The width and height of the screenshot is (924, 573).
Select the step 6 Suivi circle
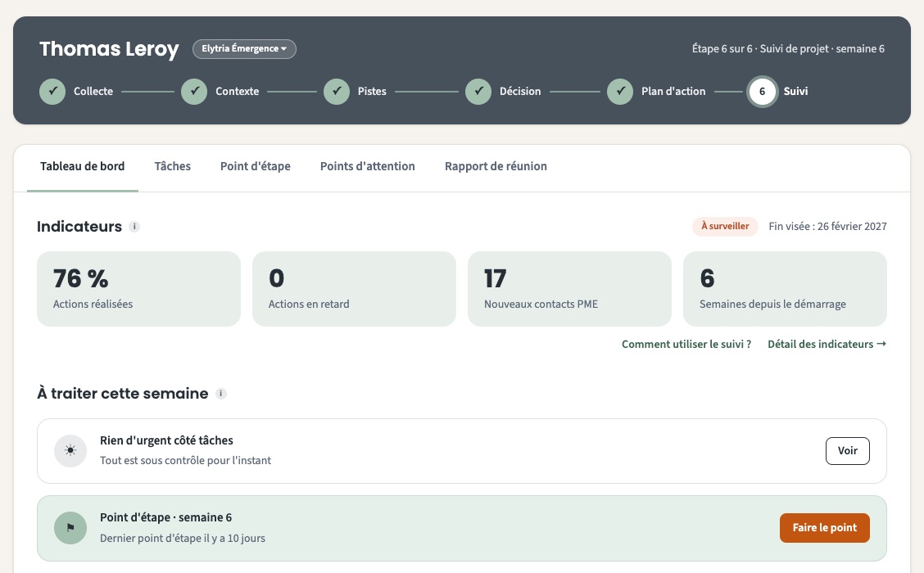pyautogui.click(x=762, y=92)
